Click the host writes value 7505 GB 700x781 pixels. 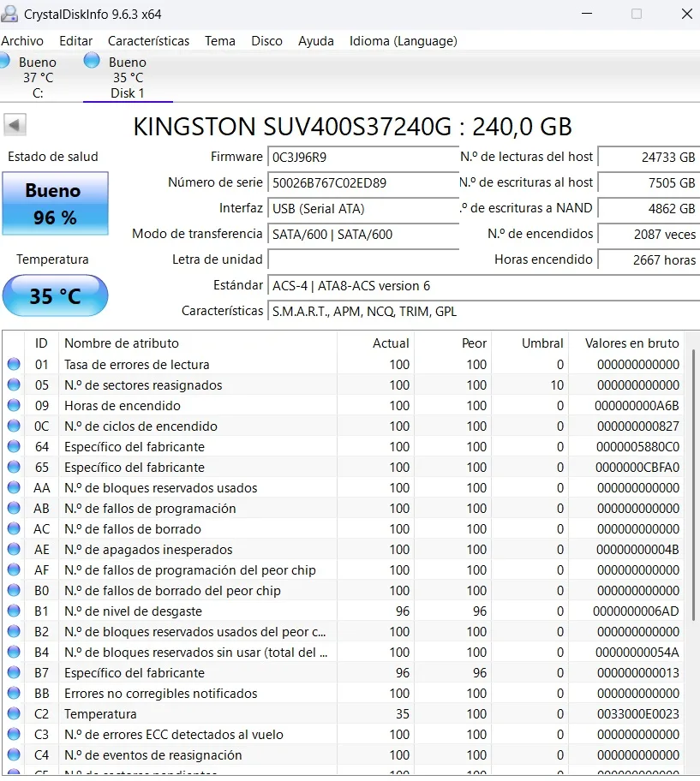pyautogui.click(x=649, y=182)
